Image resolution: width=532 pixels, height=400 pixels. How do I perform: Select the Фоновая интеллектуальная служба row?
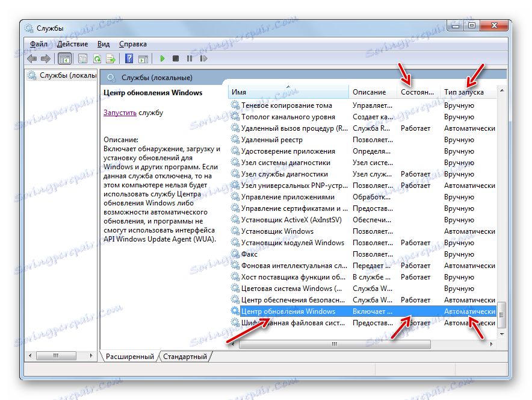tap(362, 265)
